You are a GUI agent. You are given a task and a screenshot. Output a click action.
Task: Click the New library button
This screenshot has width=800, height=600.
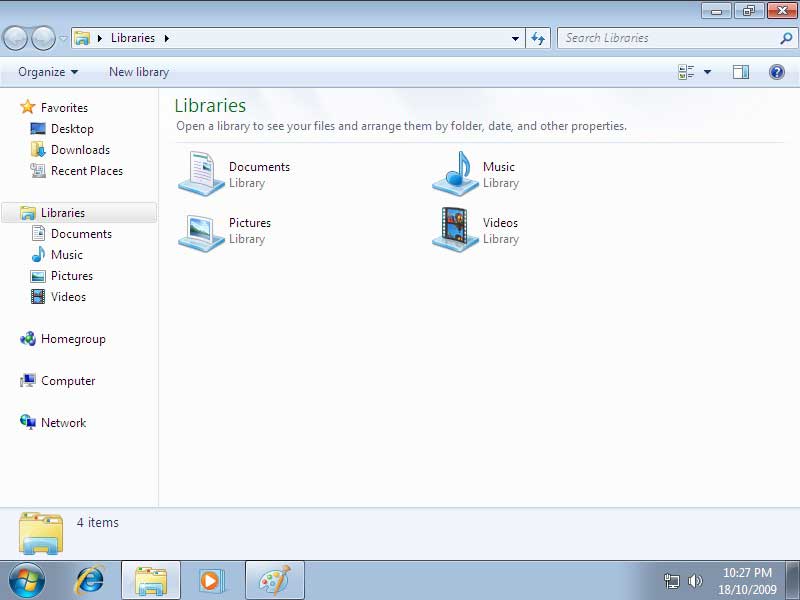[139, 72]
